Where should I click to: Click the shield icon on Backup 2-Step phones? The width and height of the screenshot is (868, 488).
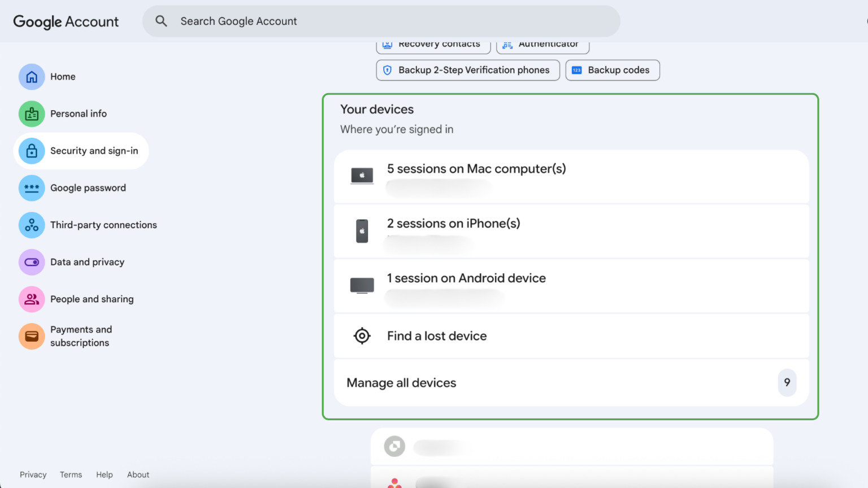(x=387, y=70)
